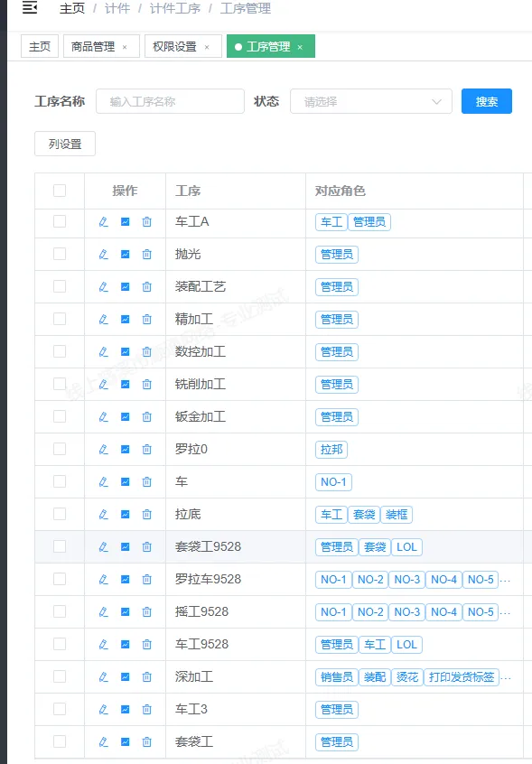This screenshot has height=764, width=532.
Task: Focus the 工序名称 input field
Action: click(170, 101)
